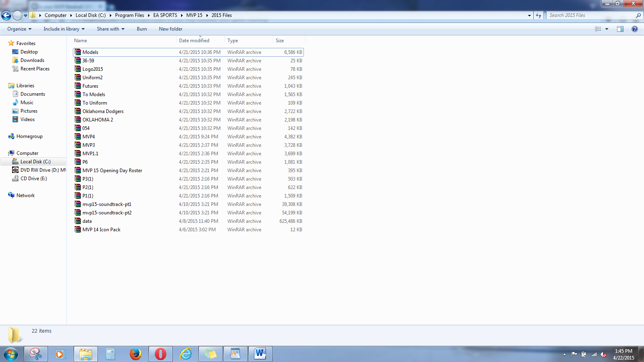Select the Futures archive icon
Image resolution: width=644 pixels, height=362 pixels.
(78, 86)
